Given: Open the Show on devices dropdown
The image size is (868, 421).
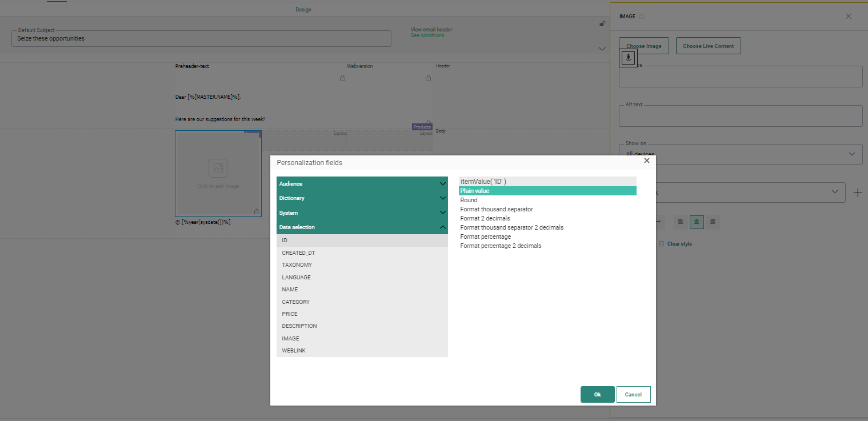Looking at the screenshot, I should 740,154.
